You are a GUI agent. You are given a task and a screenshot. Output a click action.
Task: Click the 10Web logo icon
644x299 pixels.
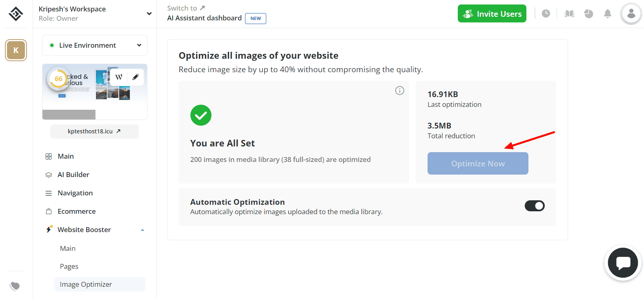[x=16, y=14]
